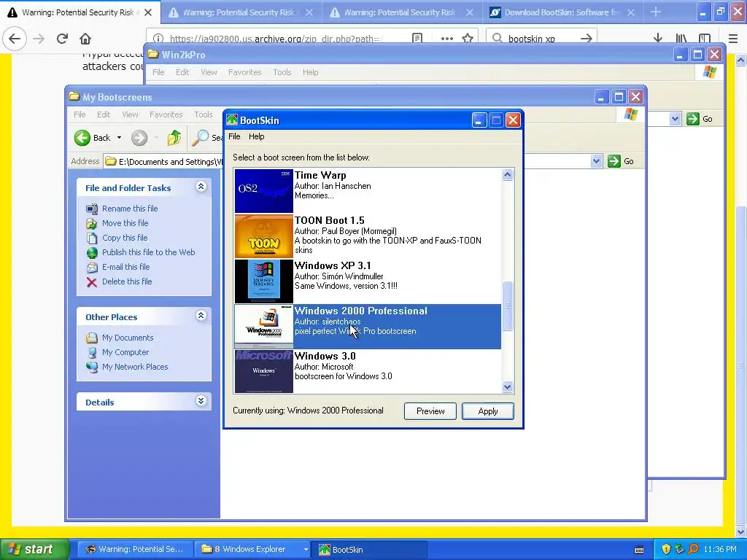Screen dimensions: 747x560
Task: Click E-mail this file link
Action: [125, 267]
